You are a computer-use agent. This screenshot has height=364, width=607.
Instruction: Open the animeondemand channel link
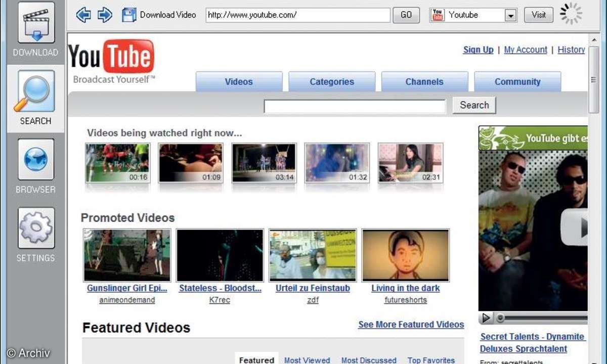[x=126, y=300]
